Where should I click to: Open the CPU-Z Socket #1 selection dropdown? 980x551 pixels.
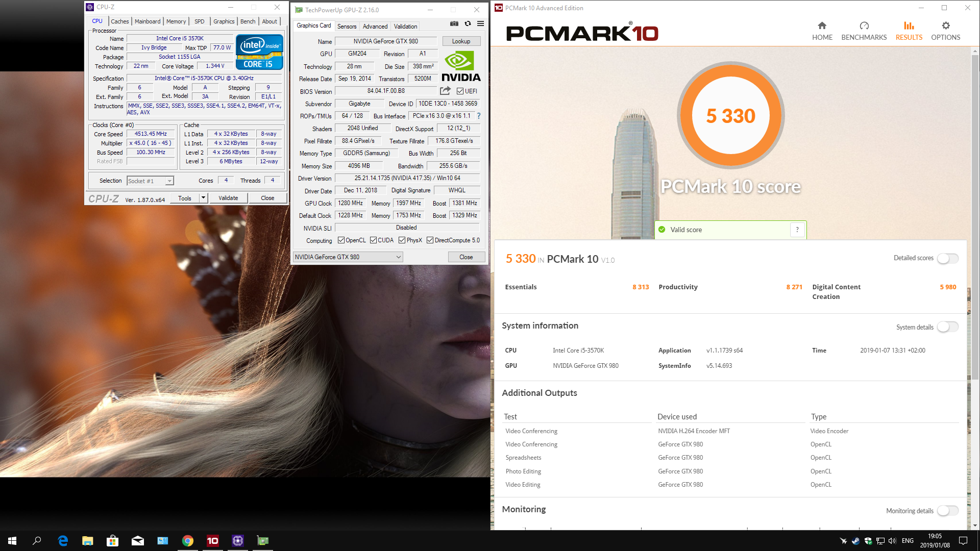[150, 181]
